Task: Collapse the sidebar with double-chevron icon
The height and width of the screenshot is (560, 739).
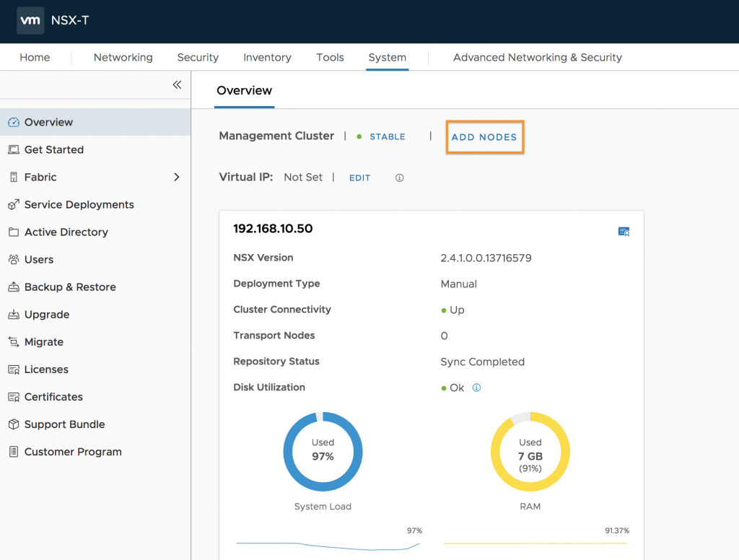Action: point(177,85)
